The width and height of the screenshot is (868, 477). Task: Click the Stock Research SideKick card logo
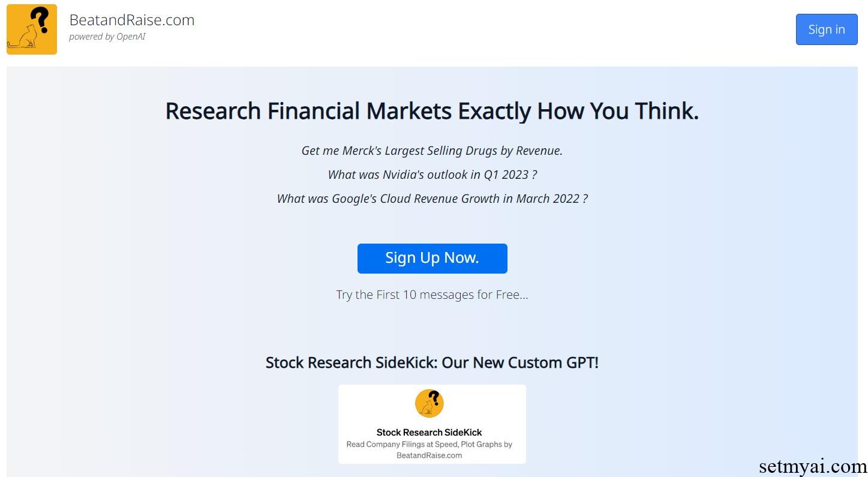(x=429, y=403)
